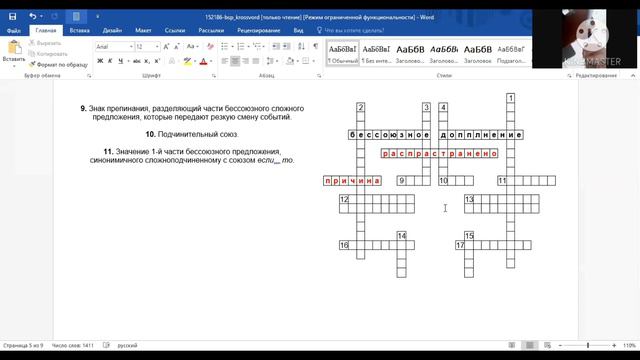The height and width of the screenshot is (360, 640).
Task: Toggle superscript formatting
Action: (157, 61)
